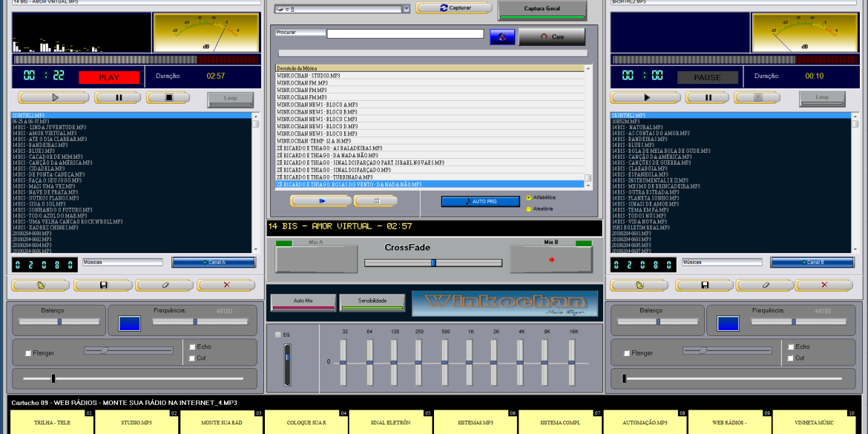Stop playback on right deck B

(757, 97)
